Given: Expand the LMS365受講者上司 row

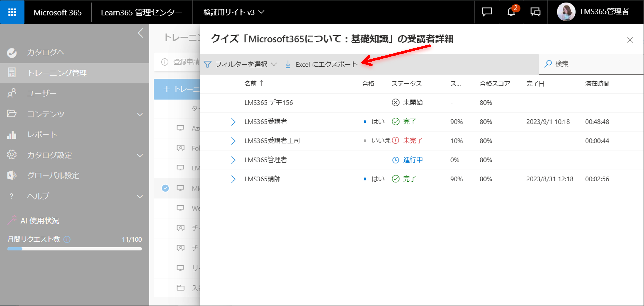Looking at the screenshot, I should pos(233,141).
